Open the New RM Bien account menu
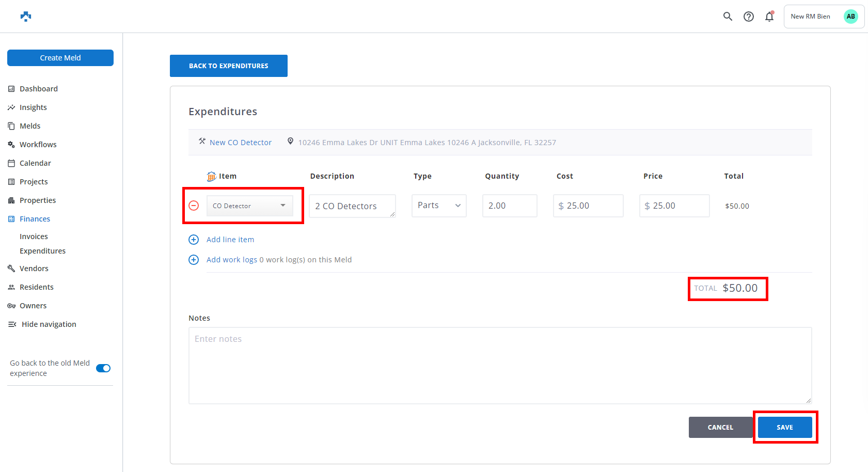Screen dimensions: 868x472 (x=824, y=17)
